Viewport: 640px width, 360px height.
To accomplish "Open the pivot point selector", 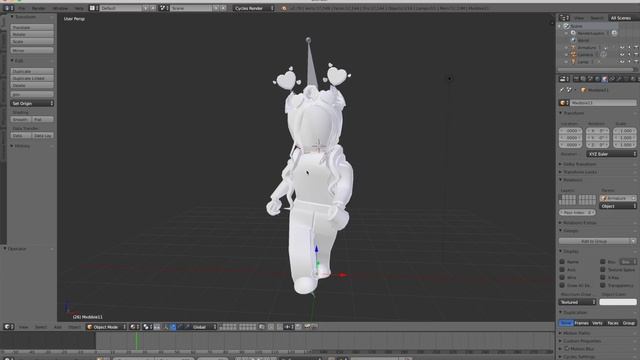I will tap(147, 327).
